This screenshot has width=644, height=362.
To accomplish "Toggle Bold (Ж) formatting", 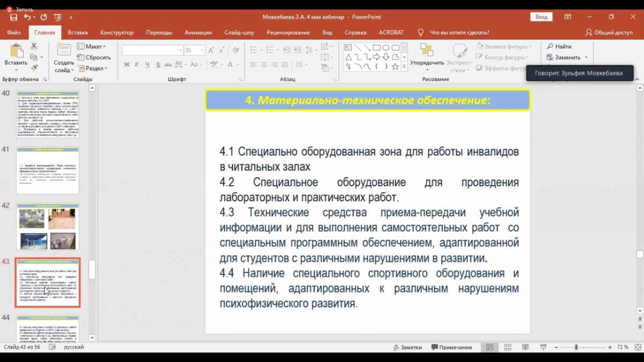I will [127, 65].
